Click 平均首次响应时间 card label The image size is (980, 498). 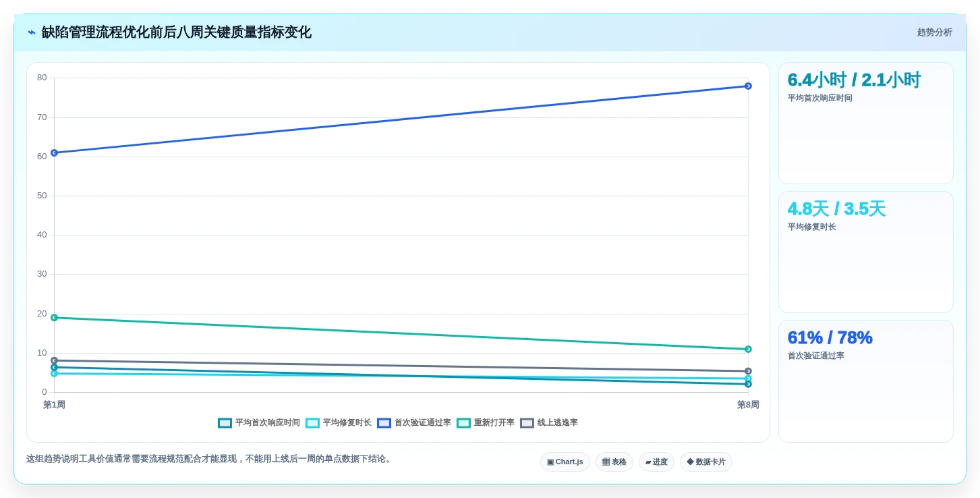[x=820, y=98]
